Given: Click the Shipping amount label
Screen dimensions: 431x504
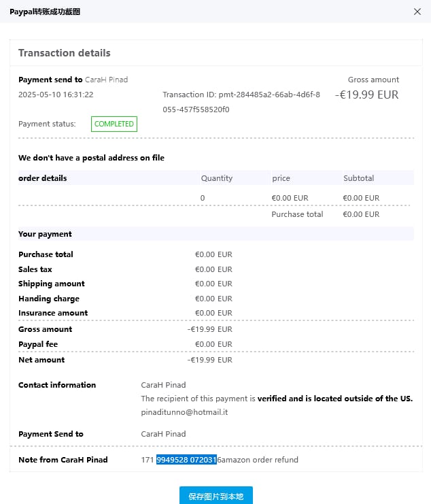Looking at the screenshot, I should (52, 284).
